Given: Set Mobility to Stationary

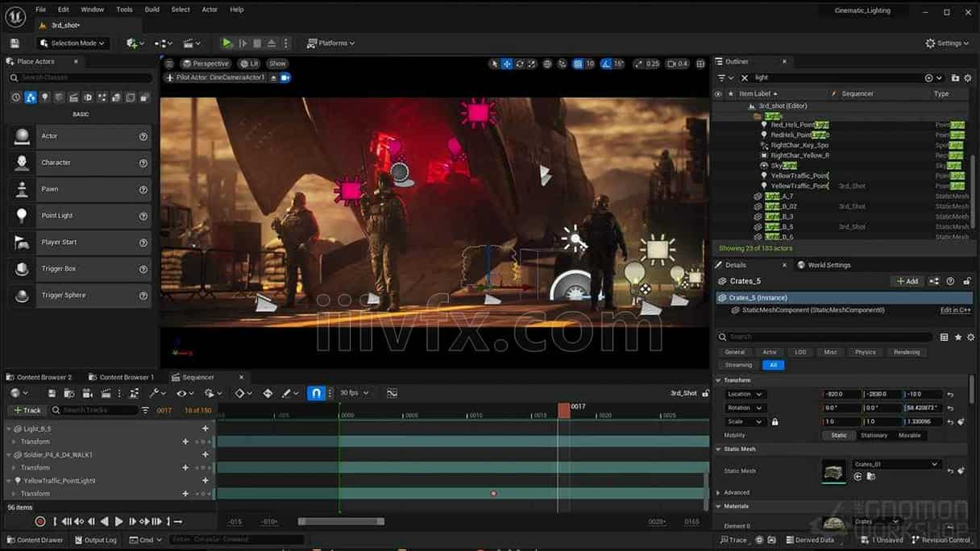Looking at the screenshot, I should click(x=874, y=436).
